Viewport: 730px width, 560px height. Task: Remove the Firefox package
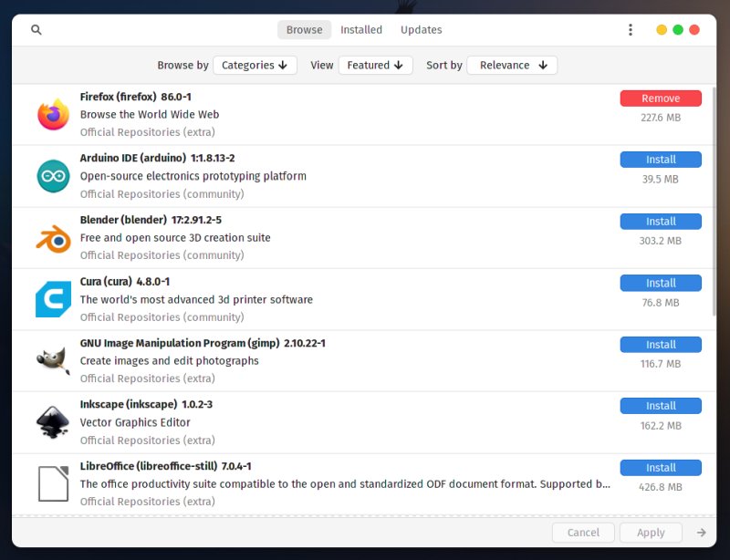661,99
